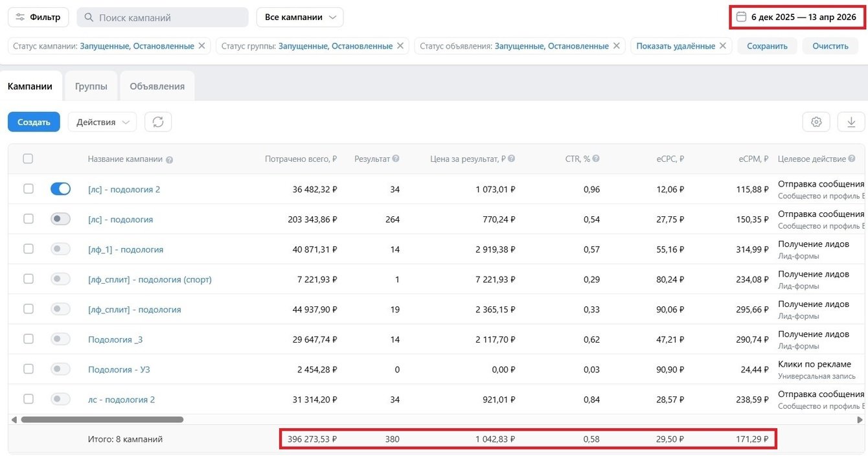
Task: Click help icon beside 'Результат' column header
Action: [396, 159]
